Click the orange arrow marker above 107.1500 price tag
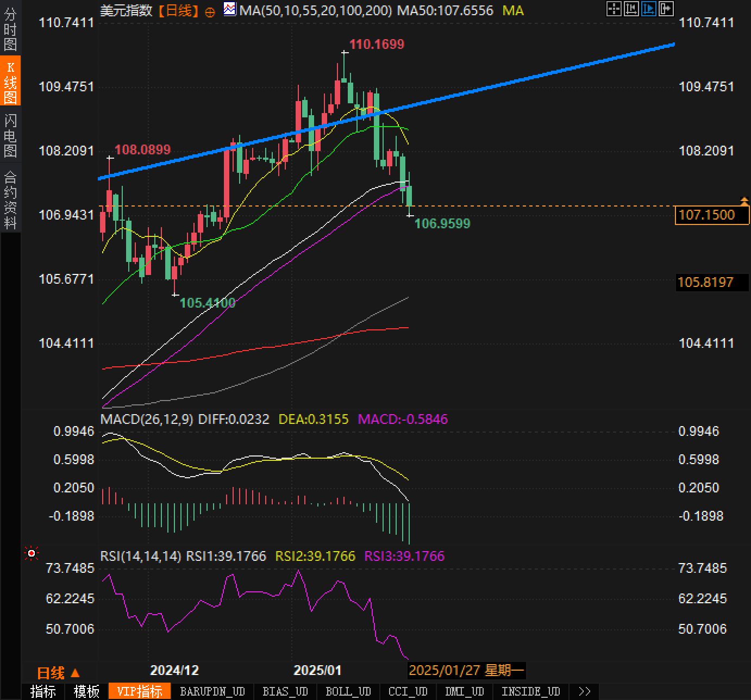 [744, 202]
